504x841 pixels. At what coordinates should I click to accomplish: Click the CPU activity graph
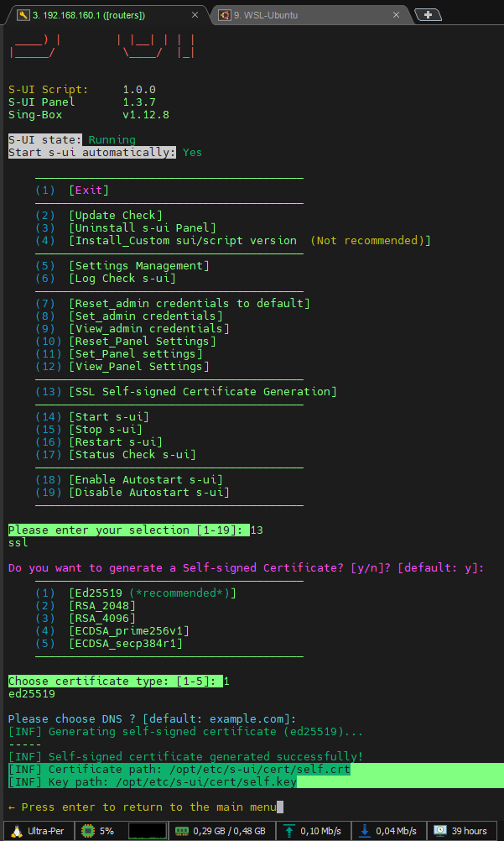coord(147,831)
